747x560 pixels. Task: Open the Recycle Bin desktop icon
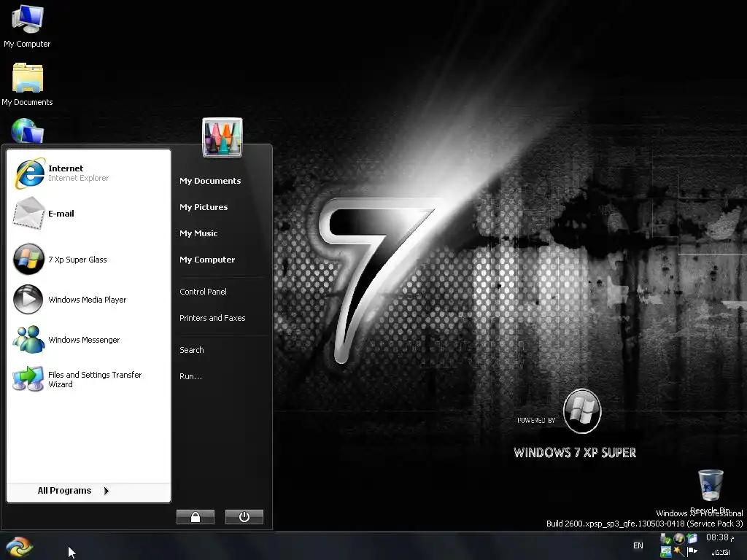click(711, 491)
